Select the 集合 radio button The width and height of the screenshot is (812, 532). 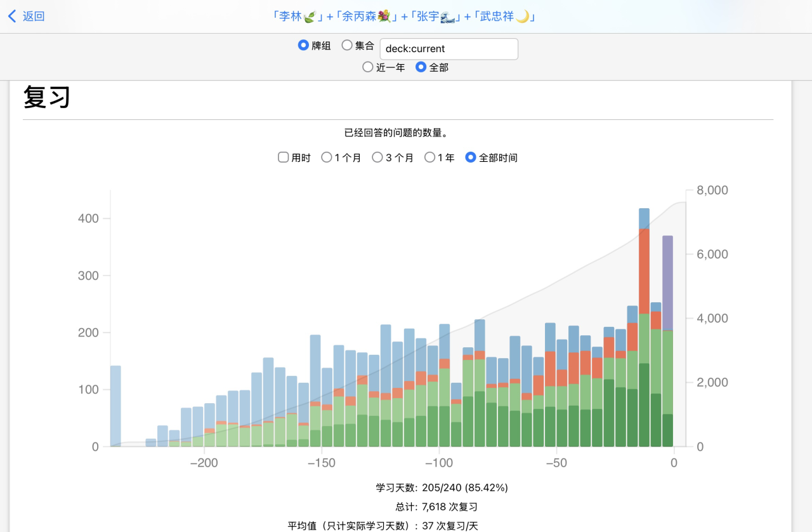point(347,45)
